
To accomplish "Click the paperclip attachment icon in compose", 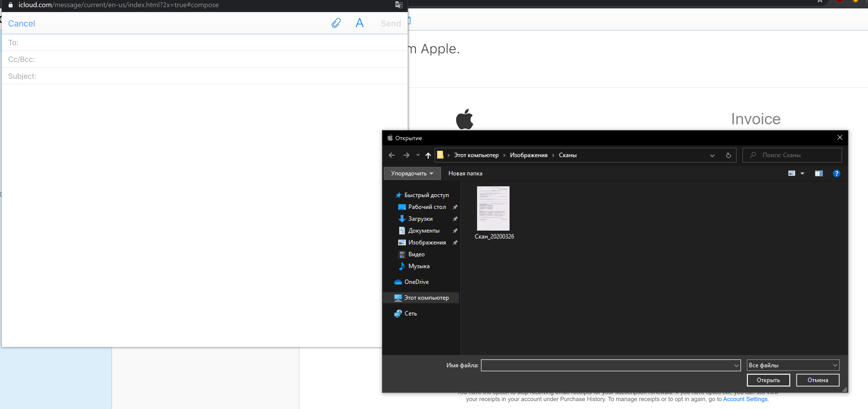I will pyautogui.click(x=336, y=23).
